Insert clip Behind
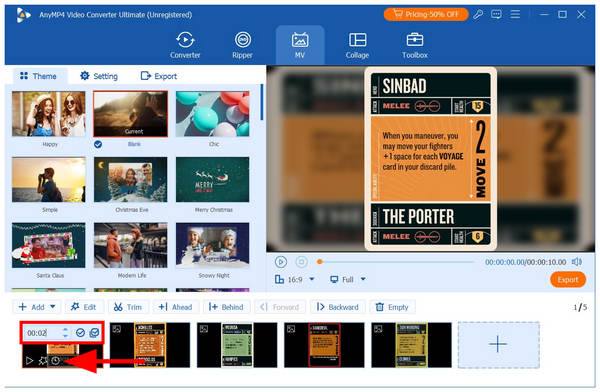The image size is (600, 392). click(x=226, y=307)
